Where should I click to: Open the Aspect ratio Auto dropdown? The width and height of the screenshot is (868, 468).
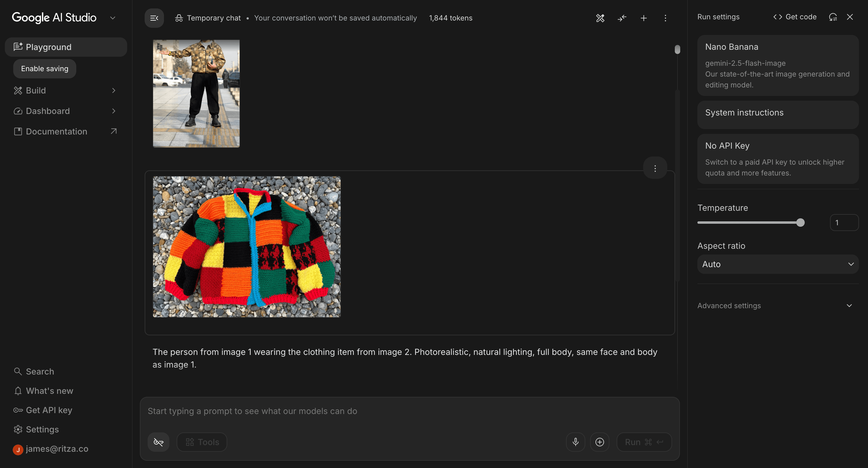778,264
